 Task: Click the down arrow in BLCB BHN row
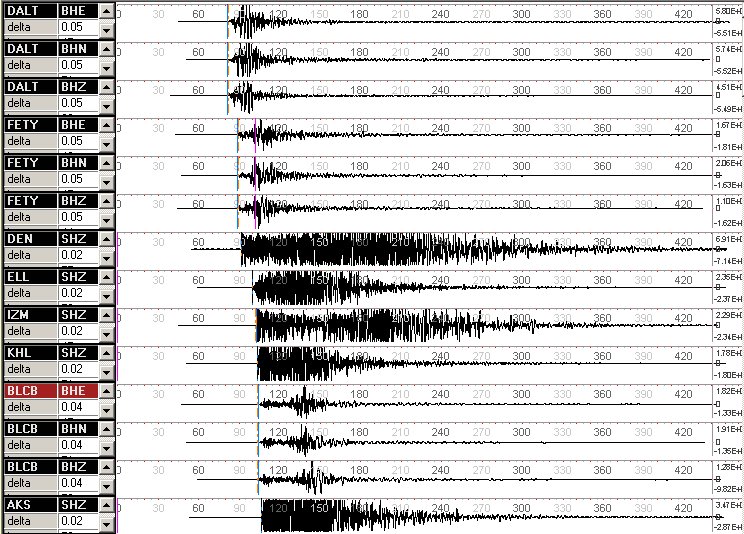coord(107,447)
